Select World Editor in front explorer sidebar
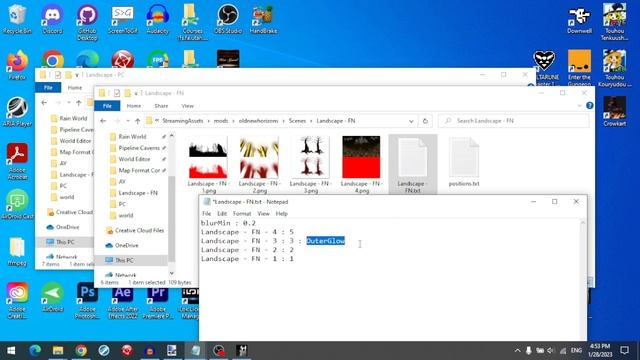 point(134,159)
